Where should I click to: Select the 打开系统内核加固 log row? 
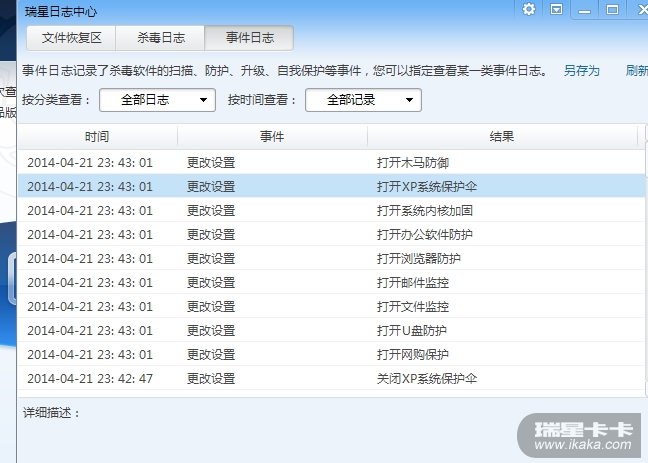[331, 210]
